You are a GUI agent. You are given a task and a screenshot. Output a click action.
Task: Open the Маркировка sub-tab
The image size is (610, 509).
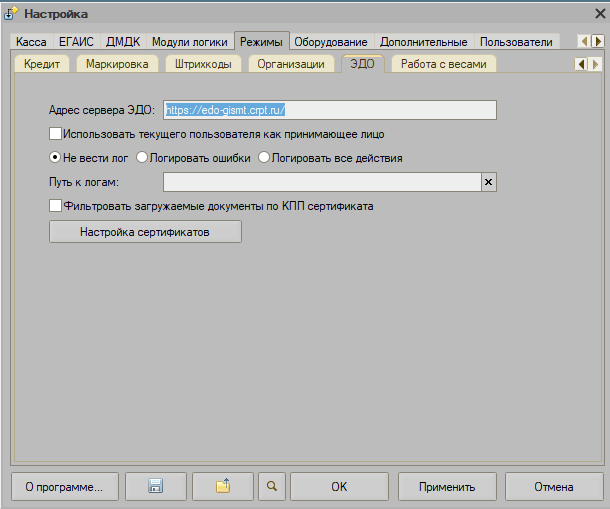click(x=117, y=64)
